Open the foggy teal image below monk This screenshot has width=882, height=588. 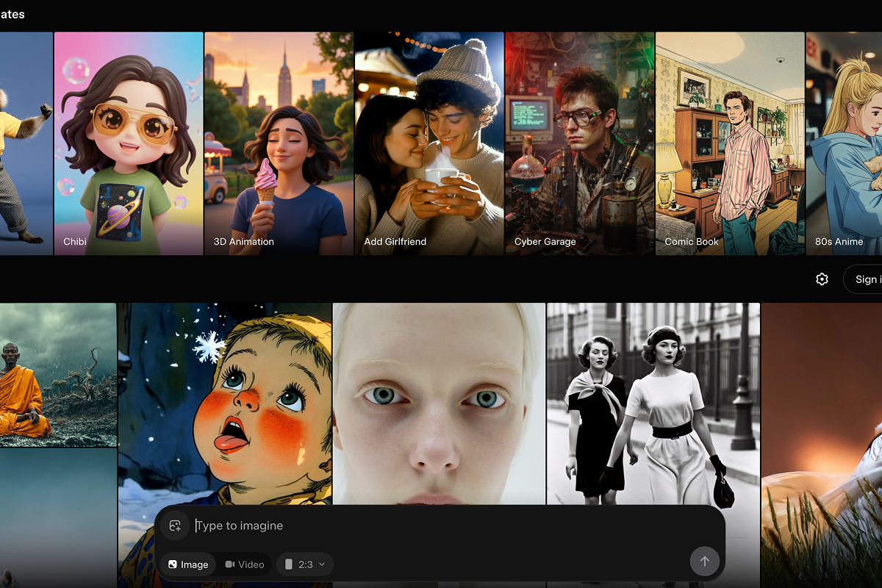click(x=58, y=518)
